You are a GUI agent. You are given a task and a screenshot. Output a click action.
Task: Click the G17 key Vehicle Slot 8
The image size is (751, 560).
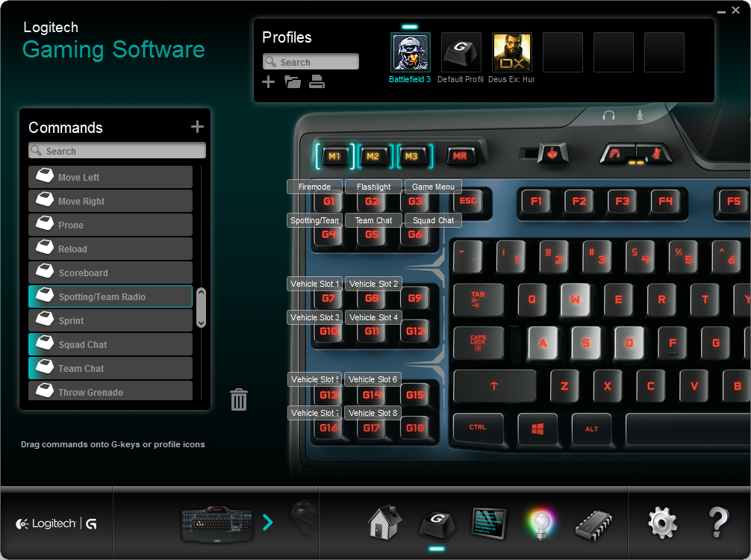tap(372, 429)
